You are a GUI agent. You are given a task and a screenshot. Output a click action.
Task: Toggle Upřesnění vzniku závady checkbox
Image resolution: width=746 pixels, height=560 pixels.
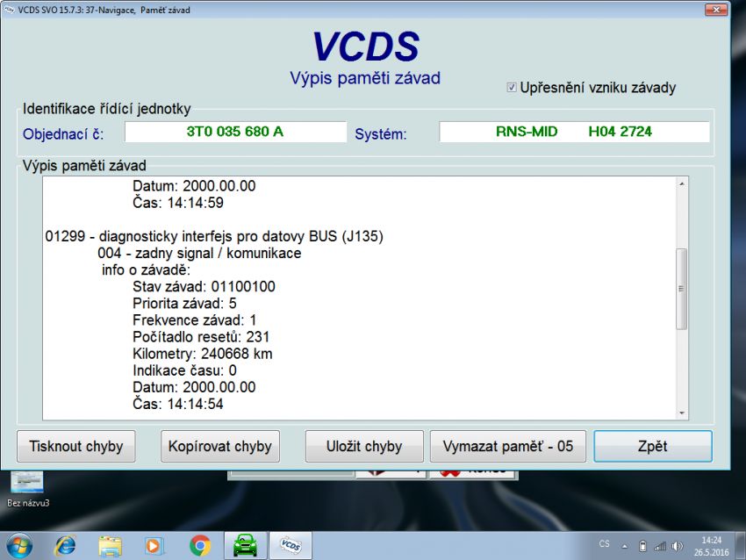click(512, 88)
